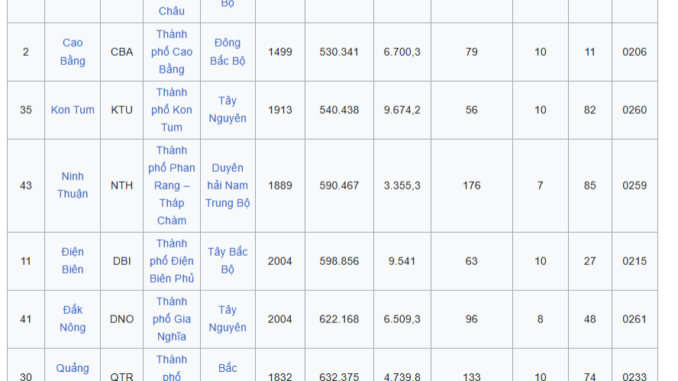Follow the Thành phố Cao Bằng link
This screenshot has height=381, width=678.
(172, 52)
